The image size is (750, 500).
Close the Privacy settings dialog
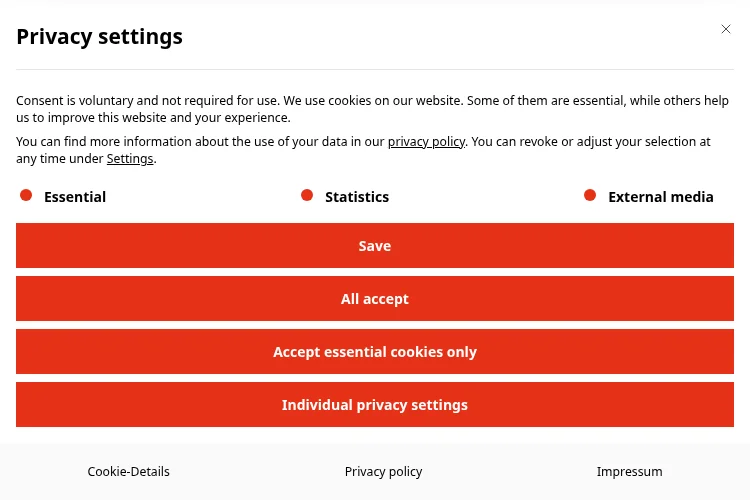[726, 29]
